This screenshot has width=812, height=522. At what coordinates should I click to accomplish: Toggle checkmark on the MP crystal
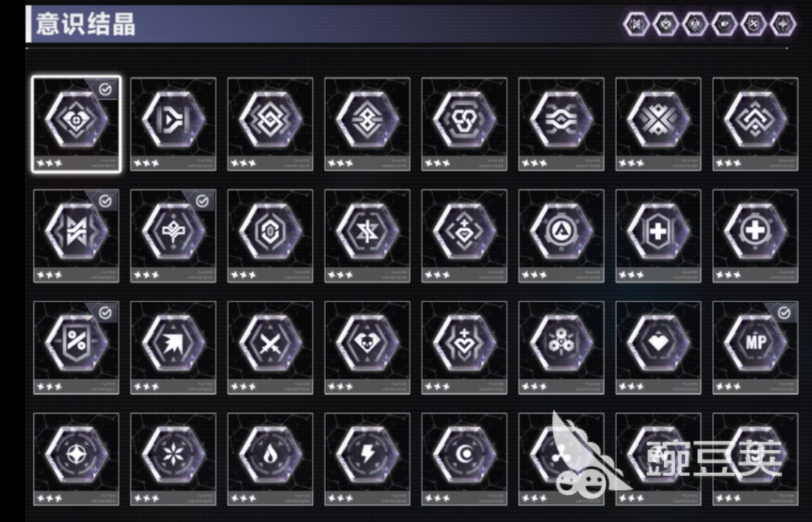tap(784, 313)
